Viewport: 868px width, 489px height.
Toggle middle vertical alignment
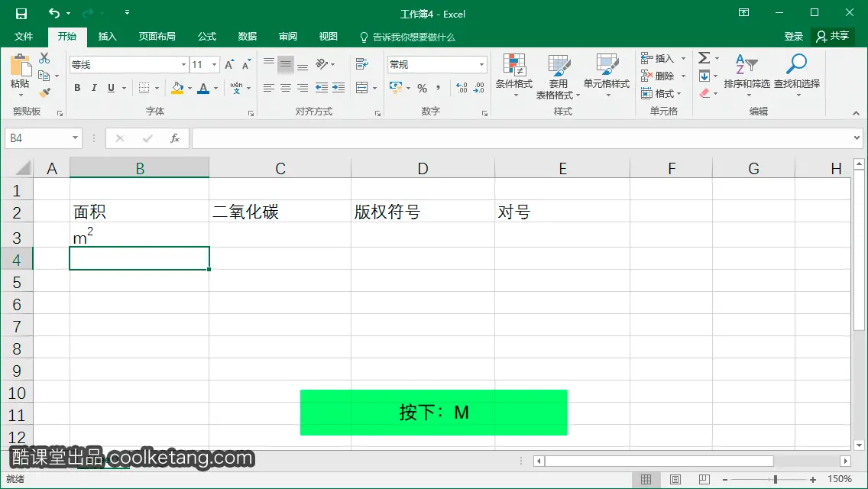[286, 63]
